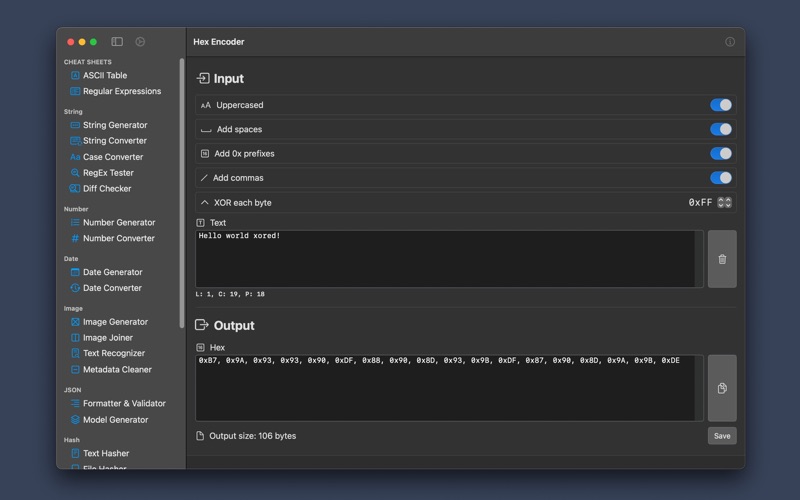
Task: Click the Text Recognizer icon
Action: 75,353
